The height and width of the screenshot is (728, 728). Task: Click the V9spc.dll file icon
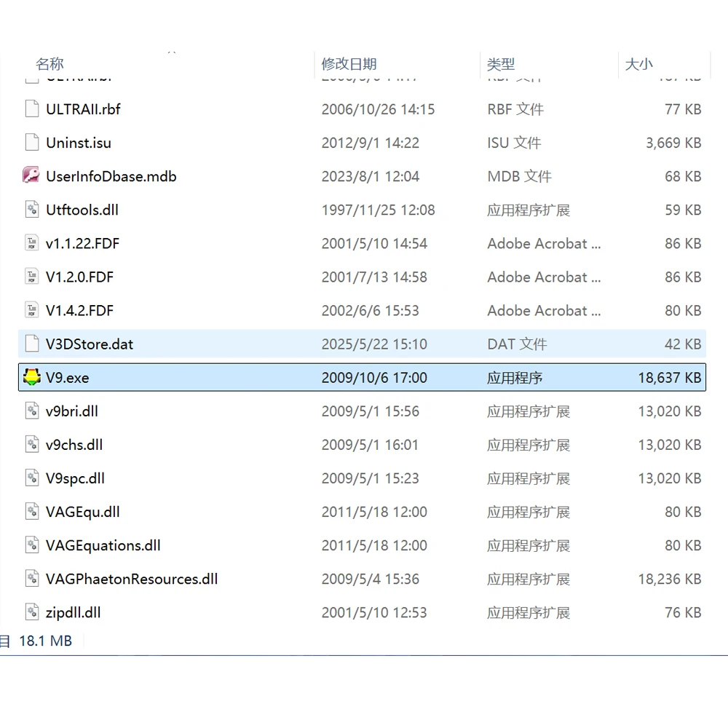click(x=31, y=478)
